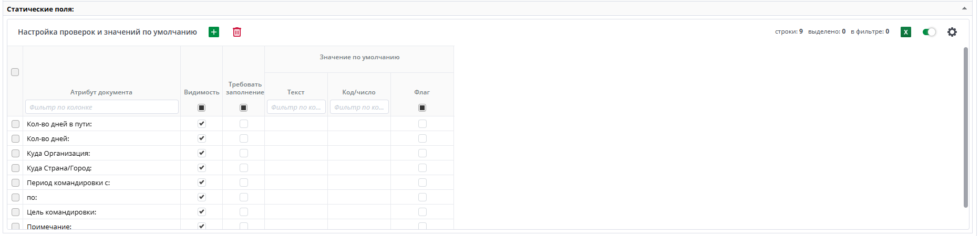Check the Флаг box for Цель командировки

pos(422,212)
